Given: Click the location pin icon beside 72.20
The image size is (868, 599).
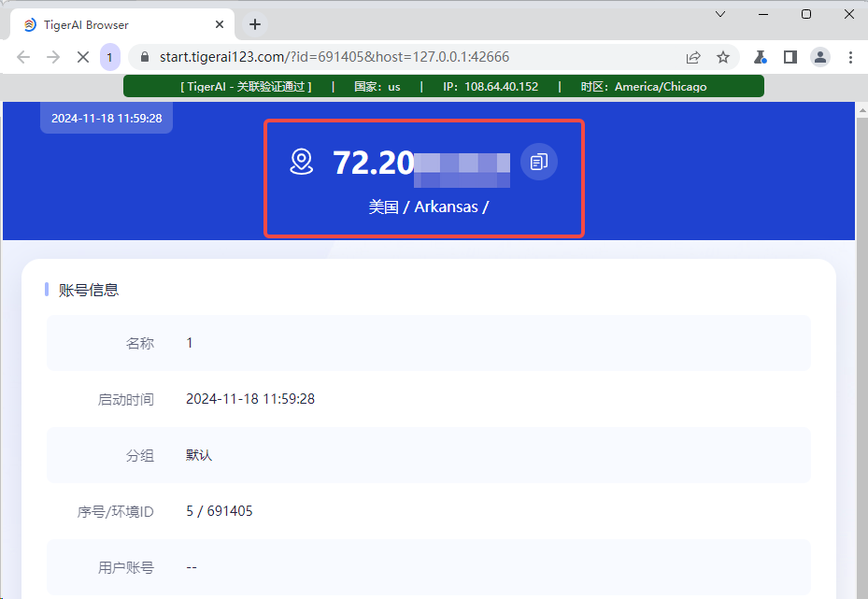Looking at the screenshot, I should (x=302, y=162).
